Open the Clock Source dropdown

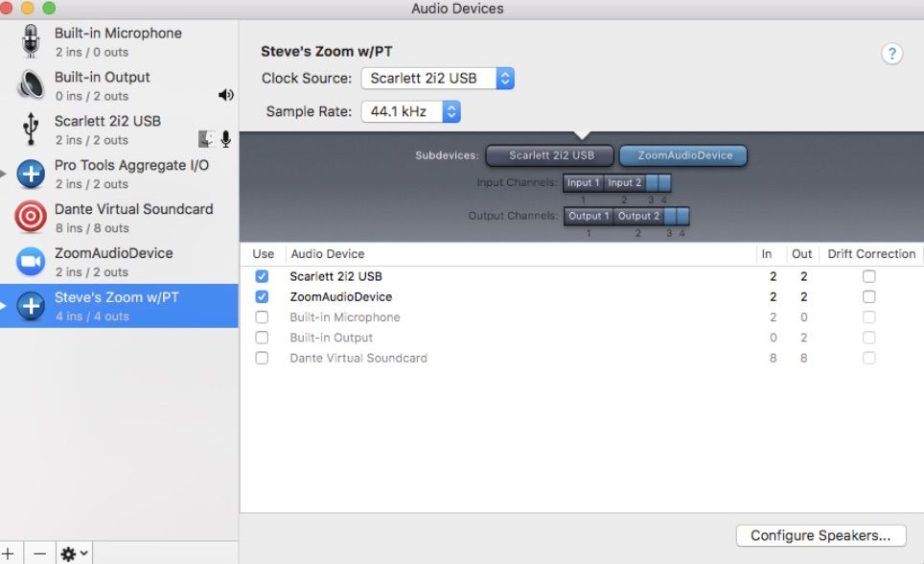(437, 79)
